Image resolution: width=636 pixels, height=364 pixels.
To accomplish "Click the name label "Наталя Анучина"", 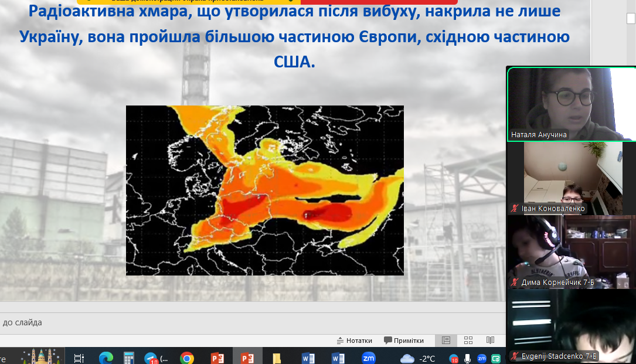I will coord(539,135).
